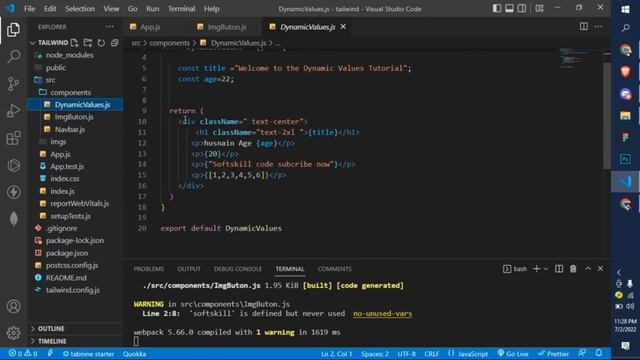Toggle Go Live server in status bar
This screenshot has width=640, height=360.
pos(513,353)
